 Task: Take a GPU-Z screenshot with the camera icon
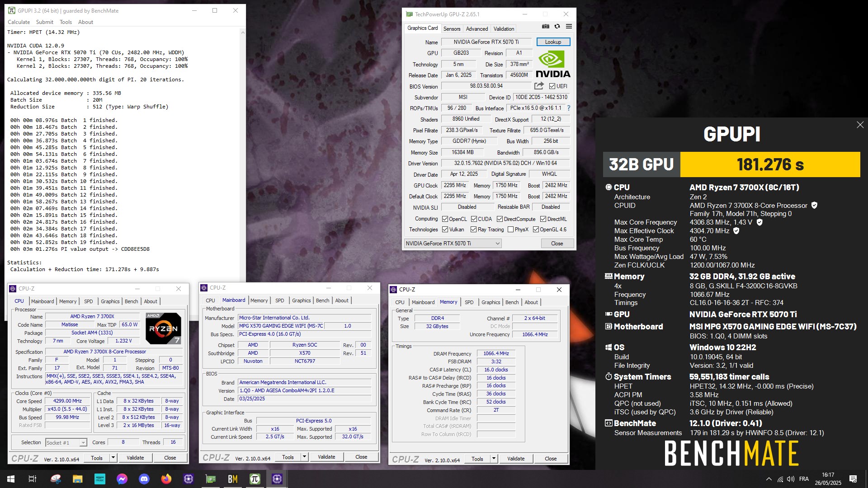click(x=546, y=27)
